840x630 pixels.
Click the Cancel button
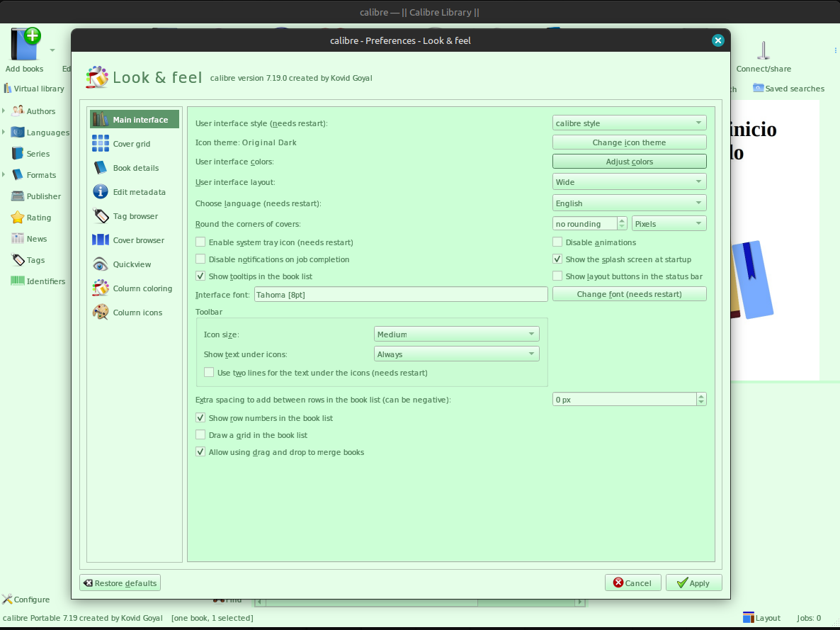pos(632,583)
